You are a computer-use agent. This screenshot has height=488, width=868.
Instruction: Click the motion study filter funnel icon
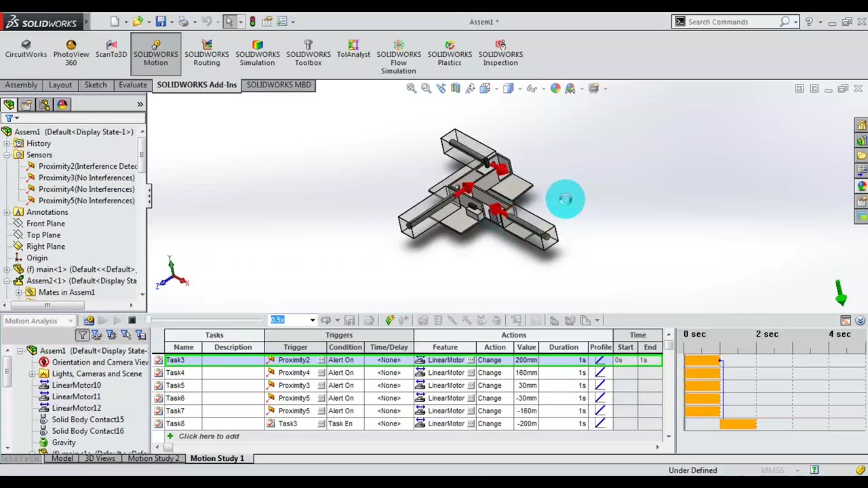82,335
